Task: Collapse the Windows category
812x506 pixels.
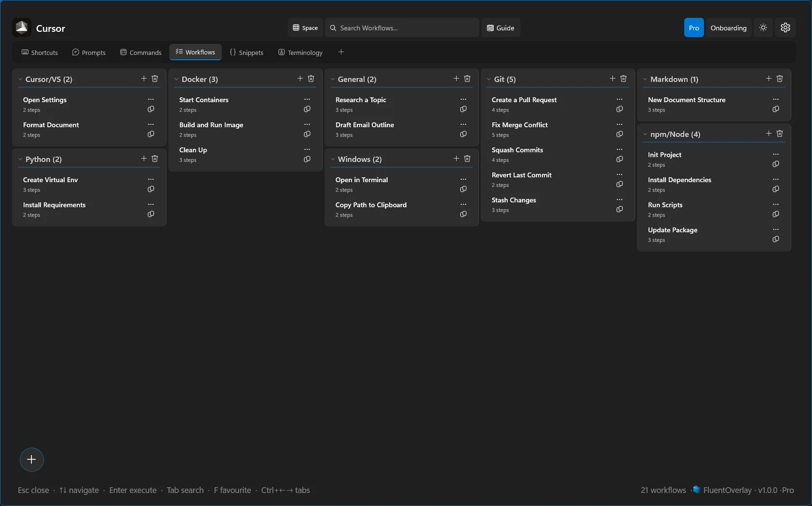Action: [x=332, y=159]
